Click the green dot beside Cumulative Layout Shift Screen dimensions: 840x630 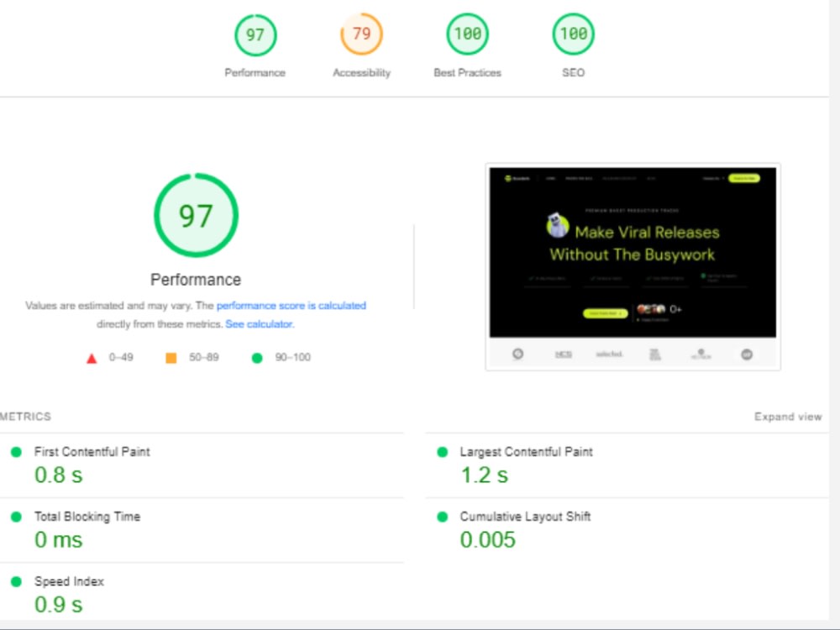point(443,517)
